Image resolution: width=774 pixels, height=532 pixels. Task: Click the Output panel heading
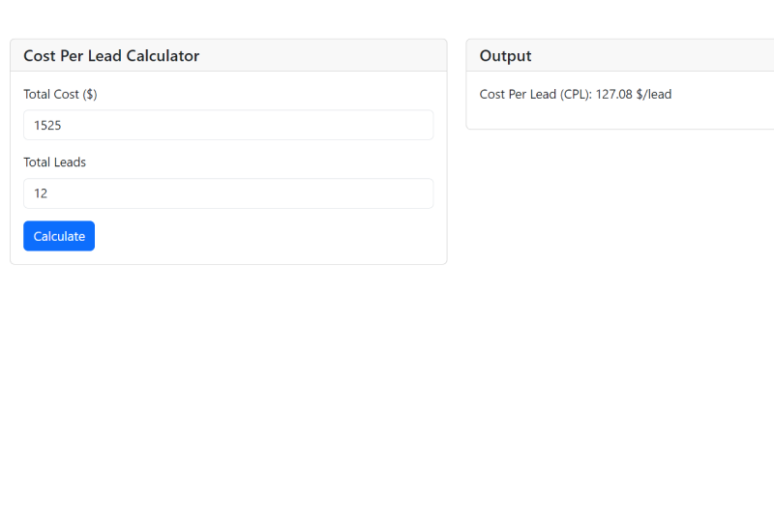(505, 56)
